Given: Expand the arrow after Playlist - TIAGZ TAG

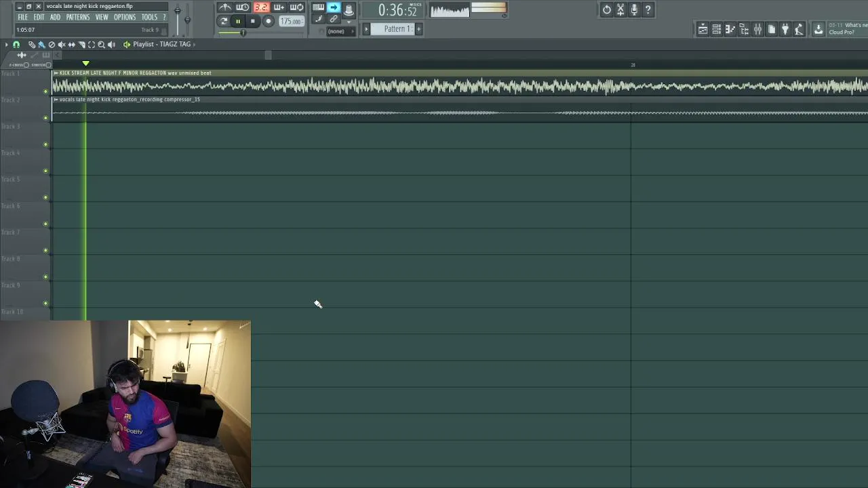Looking at the screenshot, I should click(x=195, y=44).
